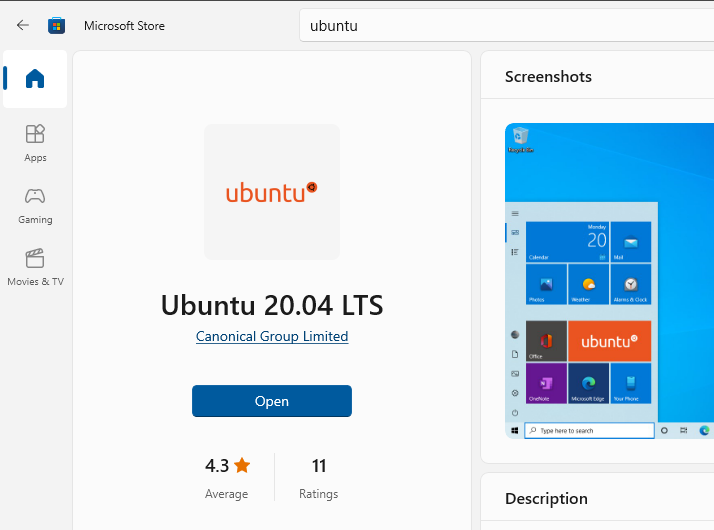Open the Movies & TV section

[x=35, y=267]
